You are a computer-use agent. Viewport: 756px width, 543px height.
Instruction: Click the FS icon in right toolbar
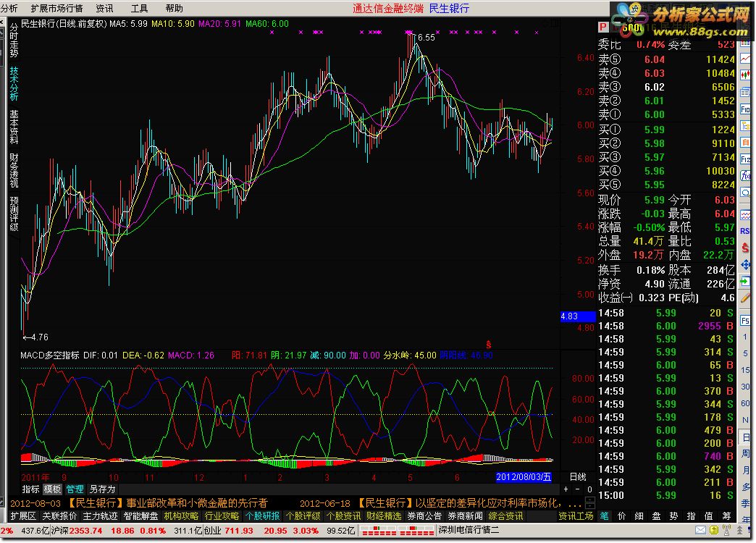tap(745, 321)
